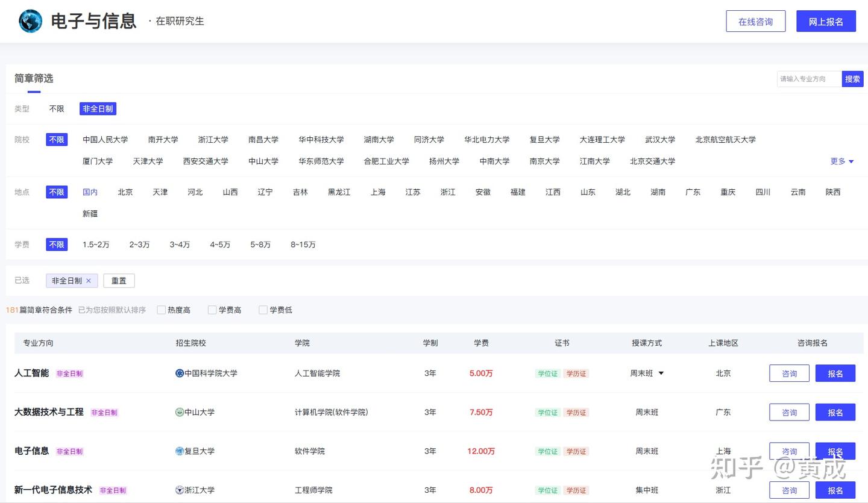Click 在线咨询 button in header
868x503 pixels.
(756, 21)
